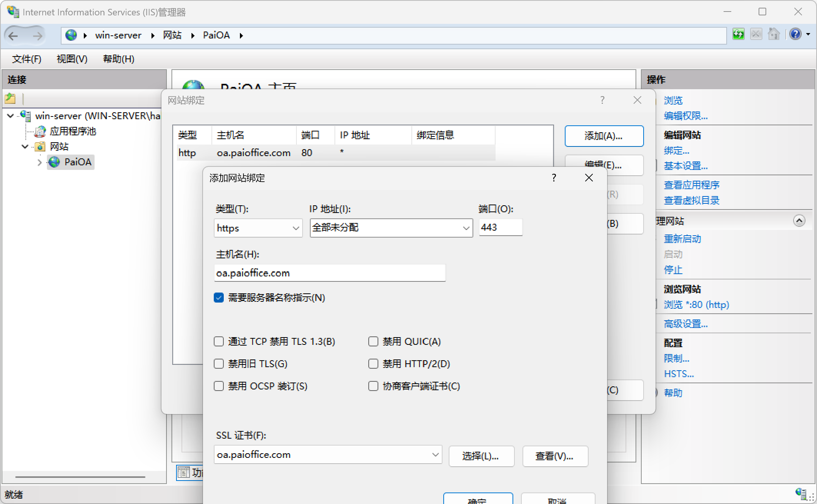Open the blue help question mark icon
Image resolution: width=817 pixels, height=504 pixels.
[795, 35]
